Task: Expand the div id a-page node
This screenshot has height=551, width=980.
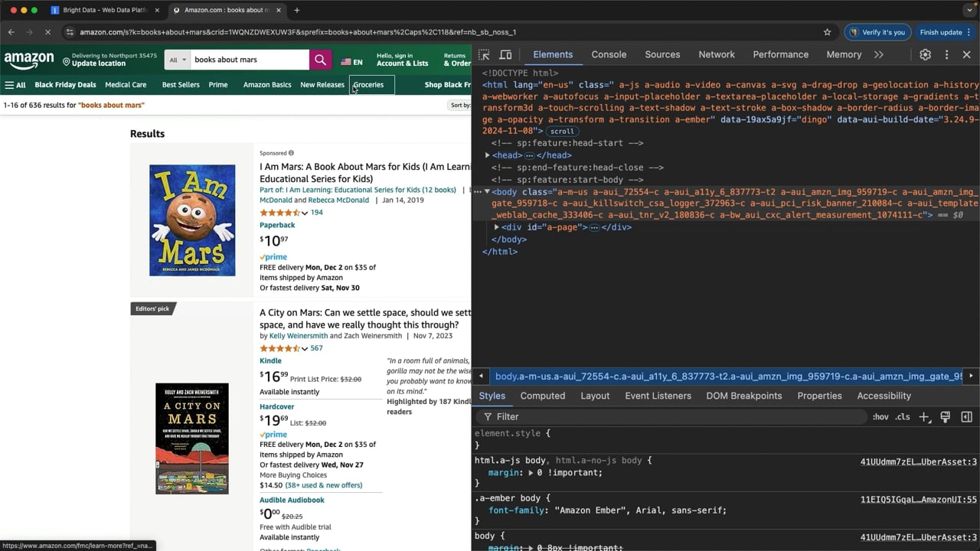Action: click(497, 227)
